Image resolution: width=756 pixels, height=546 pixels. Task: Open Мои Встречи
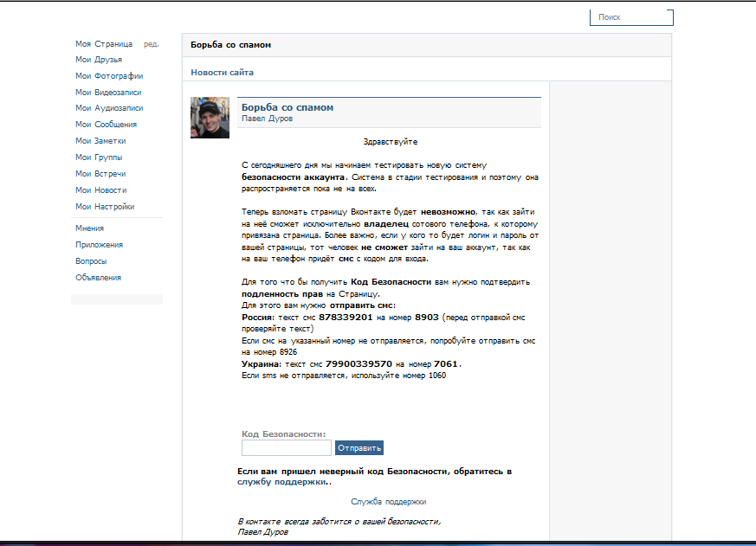100,173
